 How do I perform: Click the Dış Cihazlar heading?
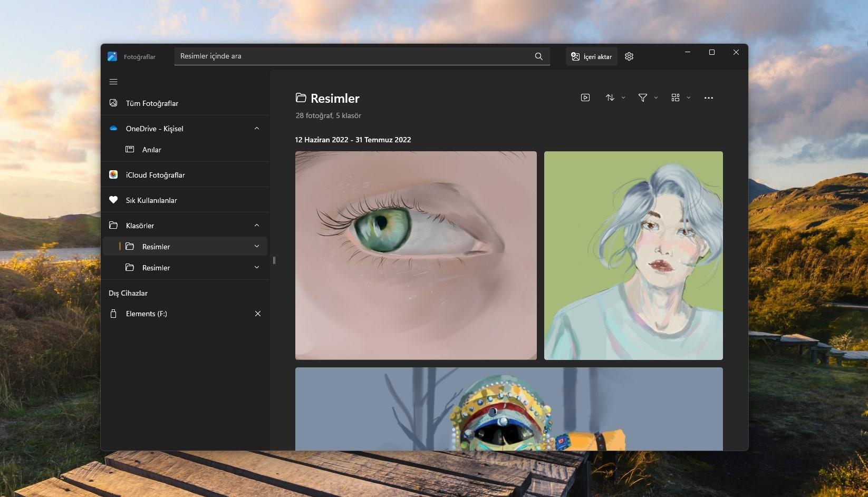point(128,293)
